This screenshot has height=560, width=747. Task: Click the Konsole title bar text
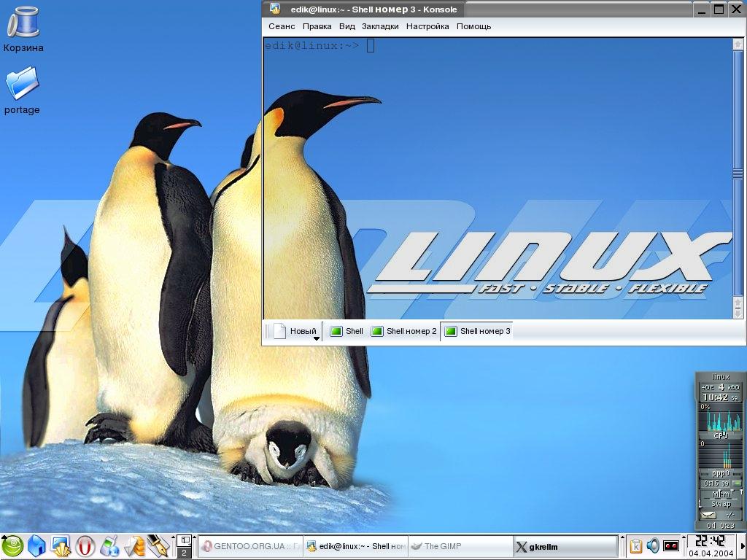[x=373, y=9]
